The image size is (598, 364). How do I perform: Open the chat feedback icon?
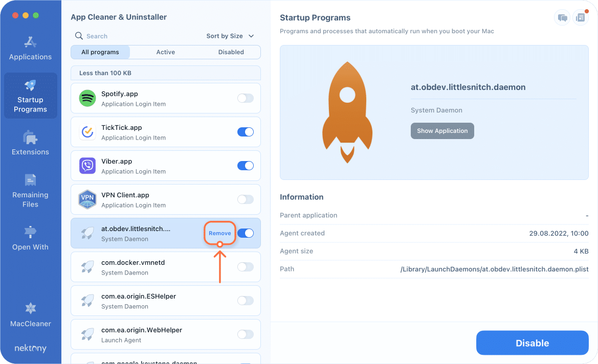[x=562, y=17]
